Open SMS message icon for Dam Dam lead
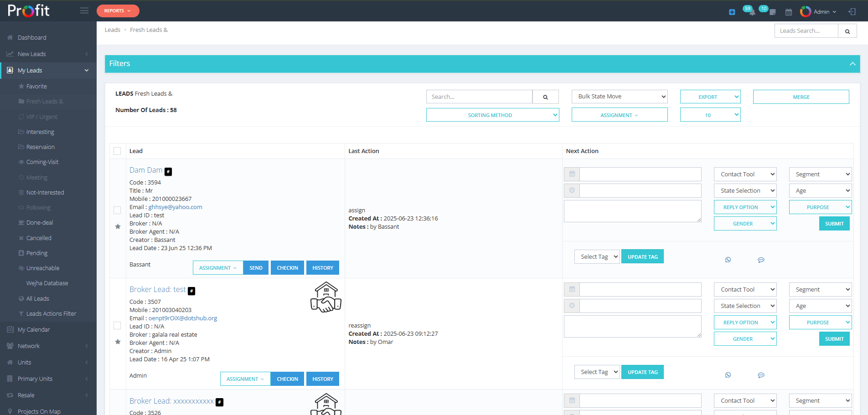The height and width of the screenshot is (415, 868). (x=761, y=260)
